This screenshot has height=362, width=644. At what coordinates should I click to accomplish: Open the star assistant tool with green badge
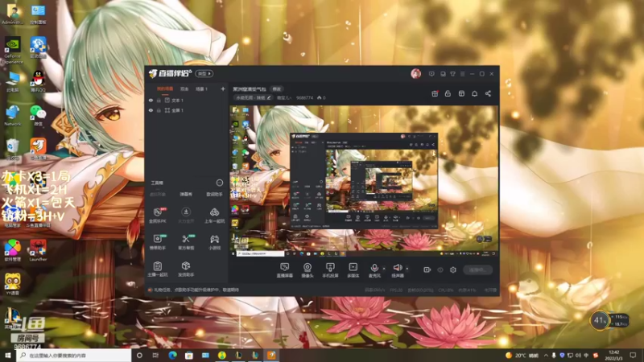click(158, 242)
